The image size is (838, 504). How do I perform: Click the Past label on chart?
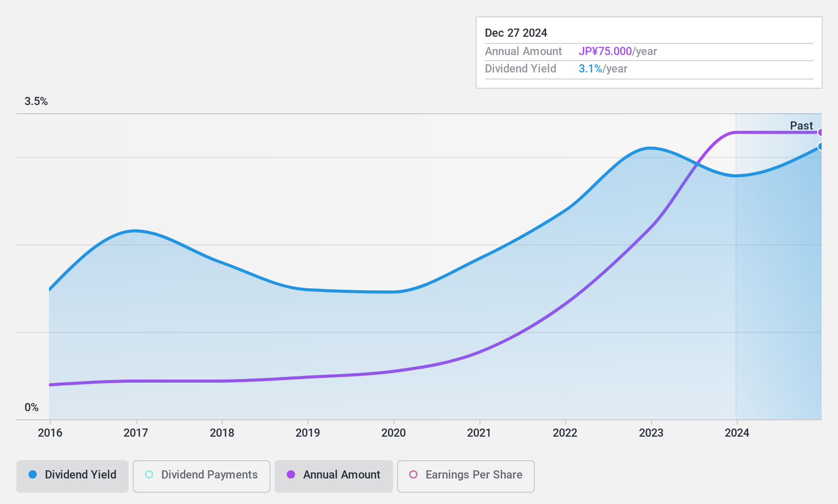click(x=801, y=125)
